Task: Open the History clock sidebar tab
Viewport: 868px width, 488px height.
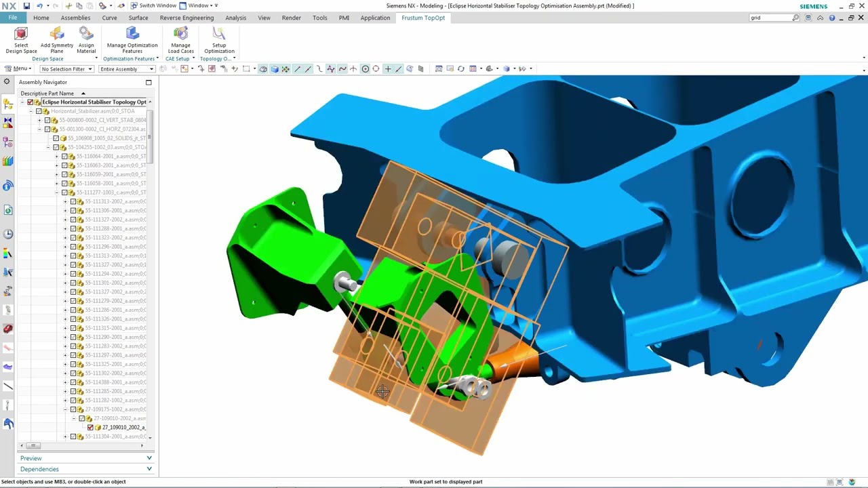Action: click(x=8, y=234)
